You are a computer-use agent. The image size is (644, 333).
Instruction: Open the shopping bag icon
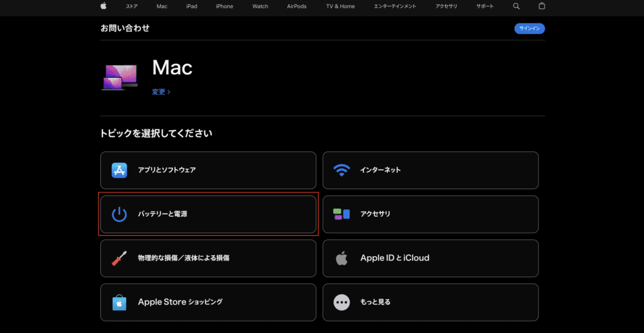point(541,6)
